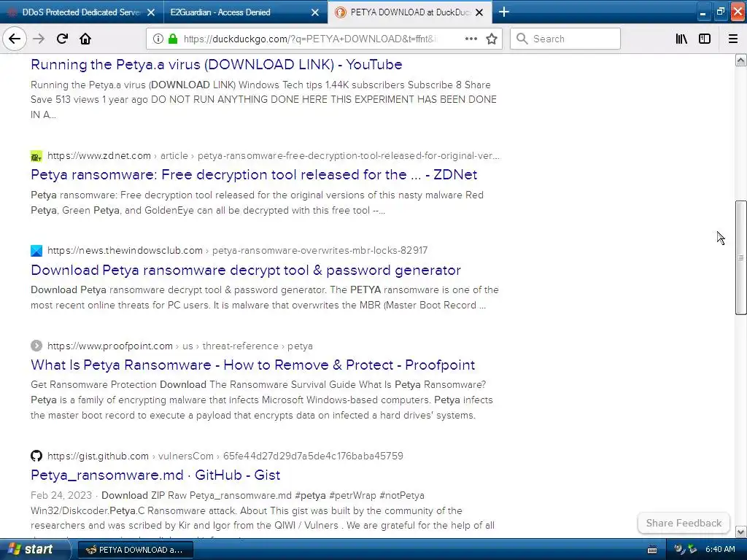Viewport: 747px width, 560px height.
Task: Reload the current page
Action: click(x=62, y=39)
